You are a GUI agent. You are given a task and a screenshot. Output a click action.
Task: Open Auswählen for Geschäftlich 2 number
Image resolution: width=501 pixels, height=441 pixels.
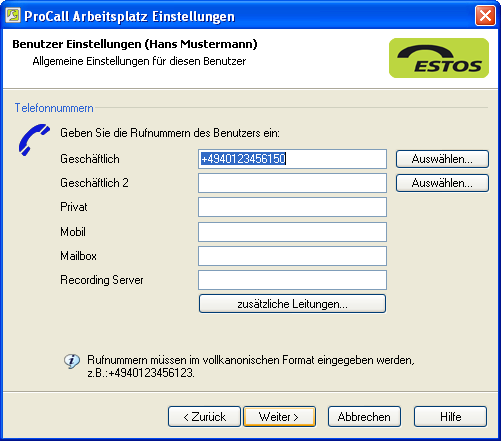(442, 183)
